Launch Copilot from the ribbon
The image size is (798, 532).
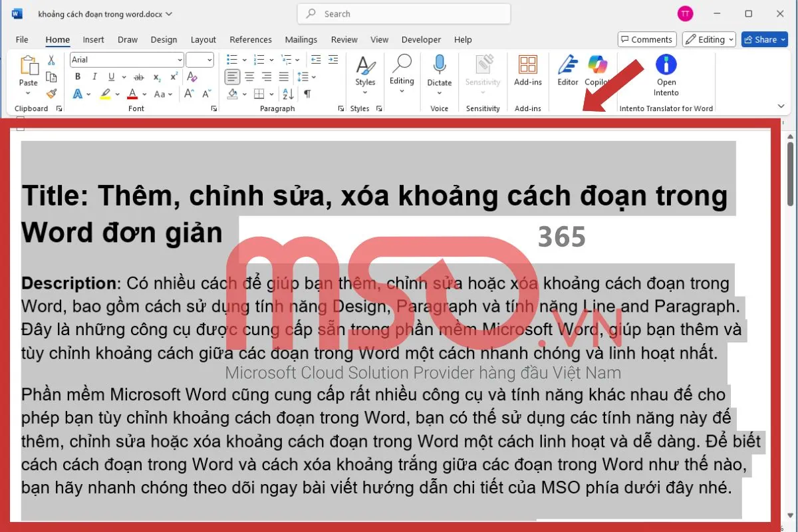pos(597,70)
